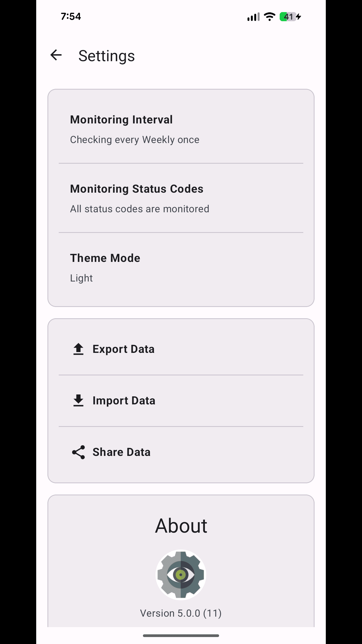Tap the Import Data label
The width and height of the screenshot is (362, 644).
(124, 401)
